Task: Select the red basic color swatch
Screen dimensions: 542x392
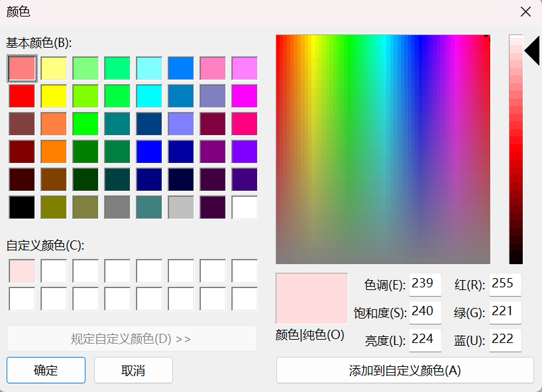Action: [x=22, y=95]
